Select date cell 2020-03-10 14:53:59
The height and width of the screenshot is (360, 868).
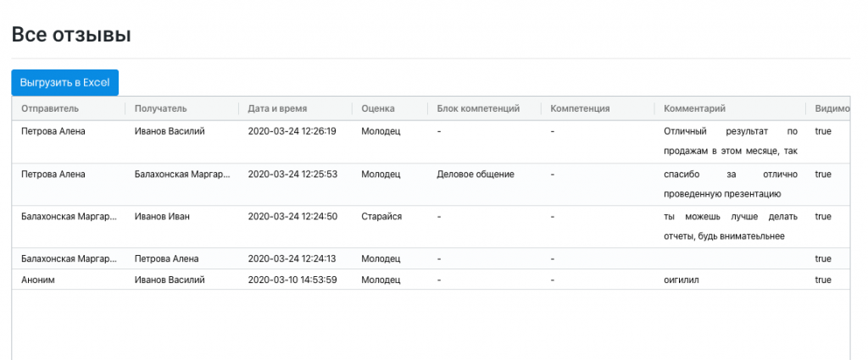[x=292, y=280]
